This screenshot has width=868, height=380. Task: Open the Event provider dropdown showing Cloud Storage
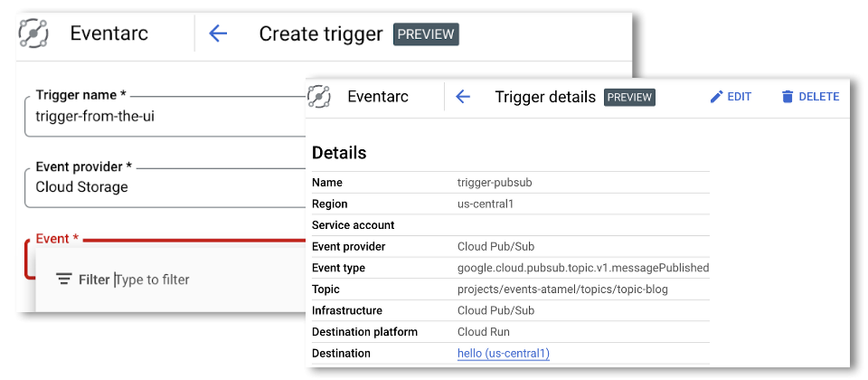(163, 186)
